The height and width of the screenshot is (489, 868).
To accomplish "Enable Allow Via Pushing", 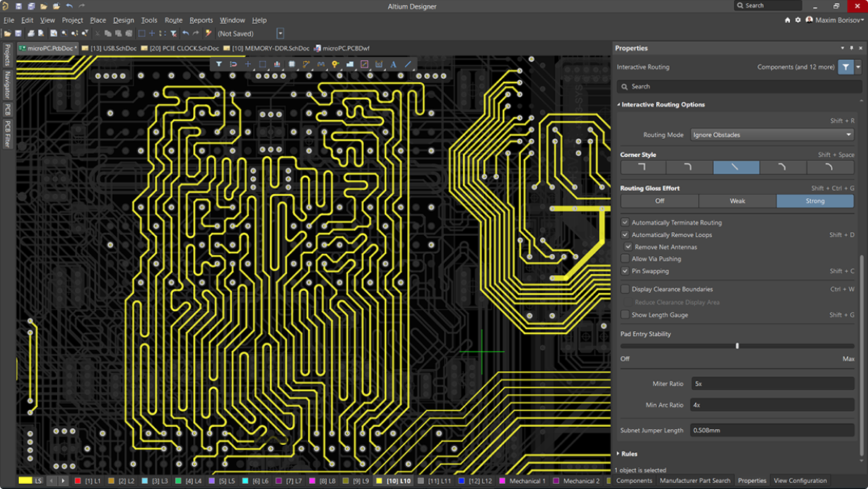I will [x=625, y=258].
